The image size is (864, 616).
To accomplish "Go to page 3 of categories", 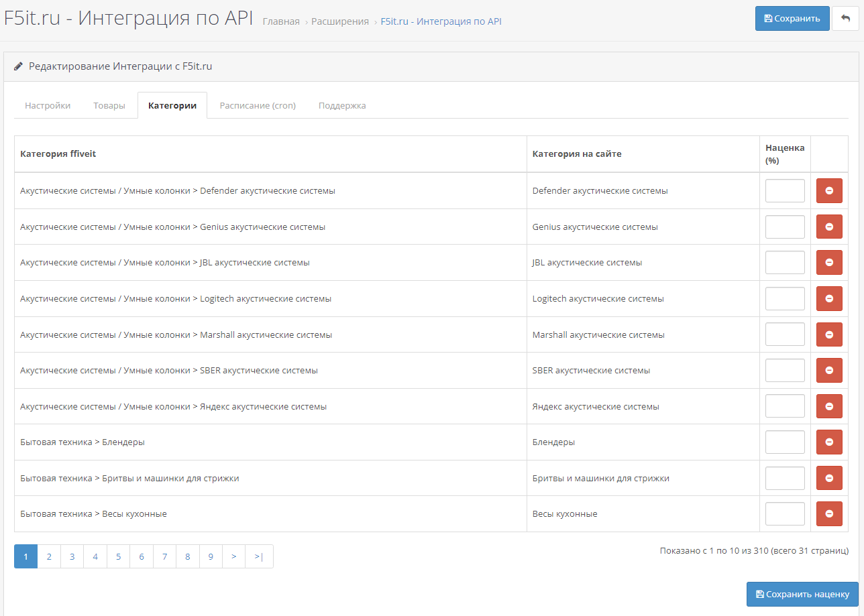I will pyautogui.click(x=72, y=556).
